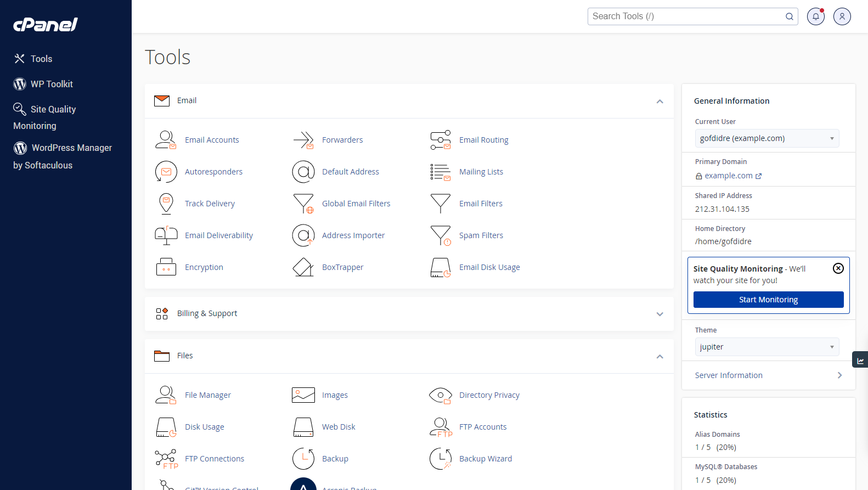Click the File Manager icon
Viewport: 868px width, 490px height.
(x=166, y=395)
